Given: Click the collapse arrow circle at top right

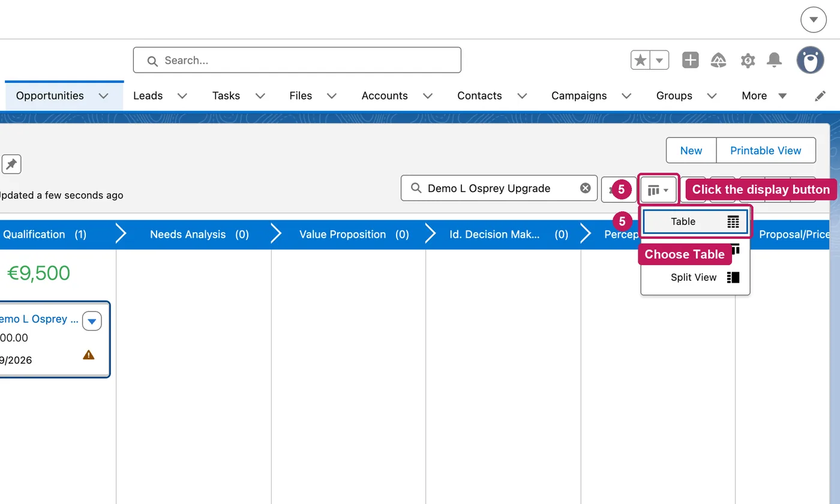Looking at the screenshot, I should [x=814, y=20].
